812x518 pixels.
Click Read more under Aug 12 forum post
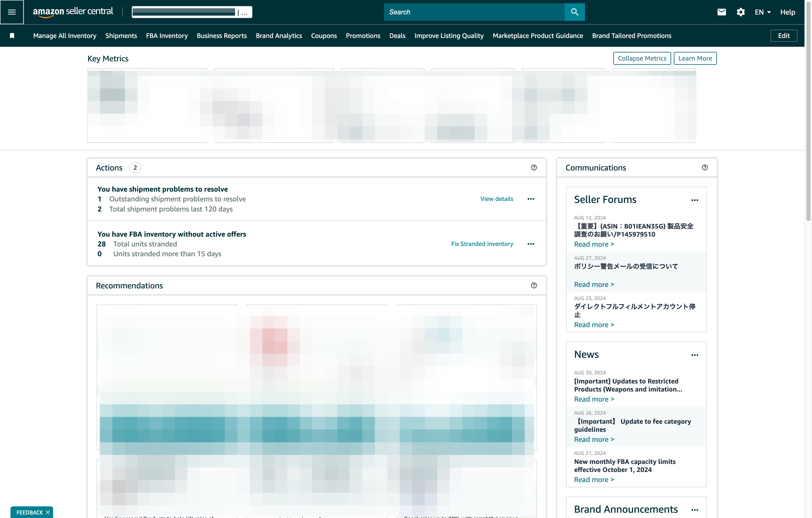594,244
